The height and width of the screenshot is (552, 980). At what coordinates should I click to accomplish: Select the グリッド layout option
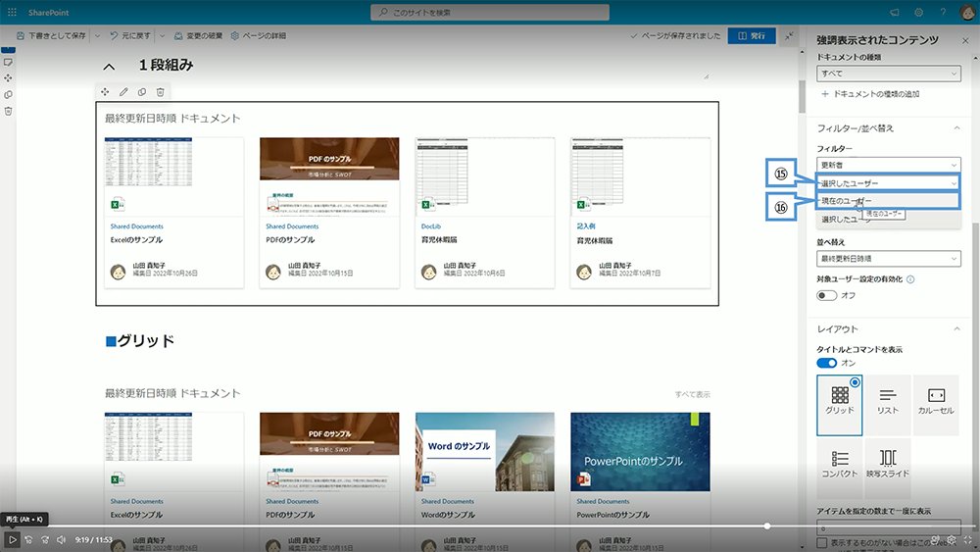point(840,405)
